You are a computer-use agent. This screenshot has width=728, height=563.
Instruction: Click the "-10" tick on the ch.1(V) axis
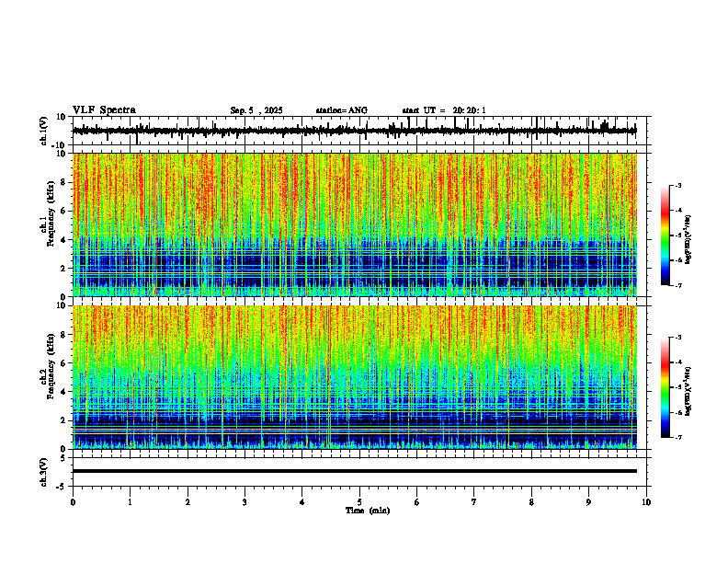click(60, 145)
